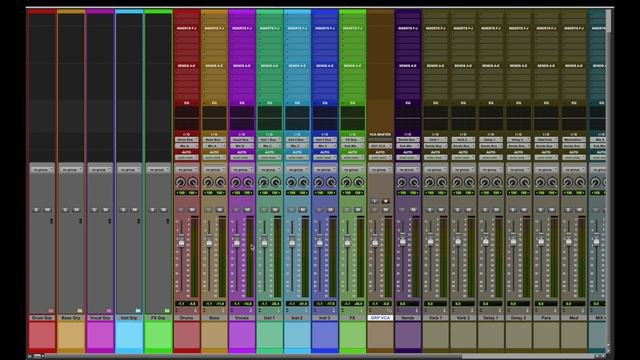The height and width of the screenshot is (360, 640).
Task: Mute the Drums track
Action: point(192,210)
